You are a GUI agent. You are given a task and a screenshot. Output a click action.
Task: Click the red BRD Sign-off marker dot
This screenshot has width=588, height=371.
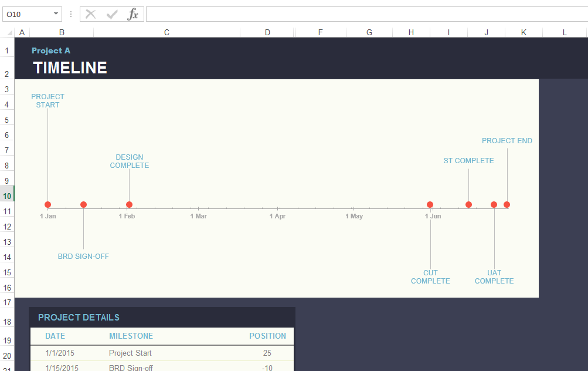83,204
